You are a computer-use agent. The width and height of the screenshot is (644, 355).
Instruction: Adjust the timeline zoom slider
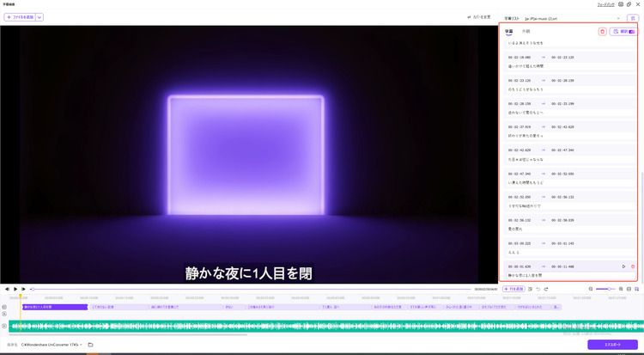click(606, 289)
